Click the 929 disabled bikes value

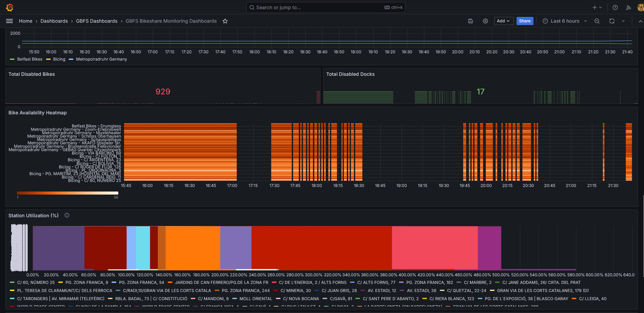163,92
